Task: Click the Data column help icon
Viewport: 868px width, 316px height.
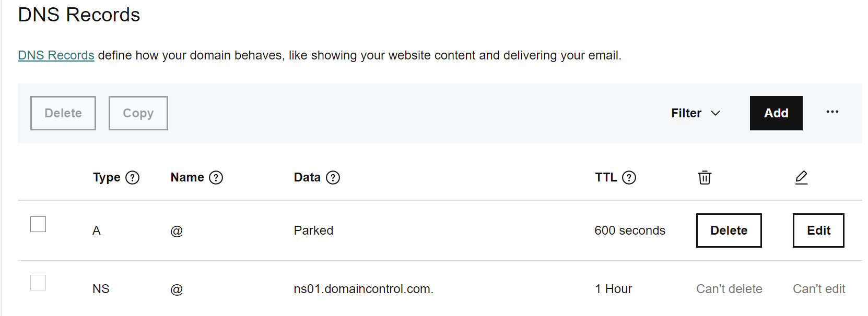Action: point(333,178)
